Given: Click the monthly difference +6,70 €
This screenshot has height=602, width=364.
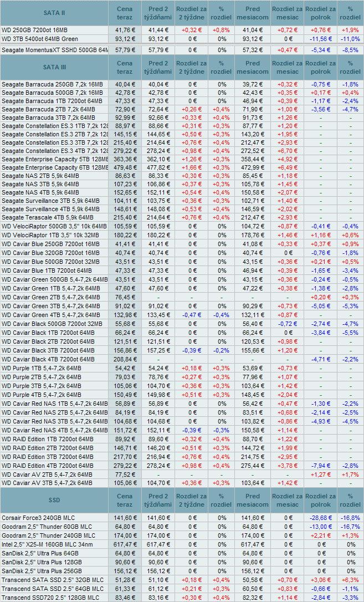Looking at the screenshot, I should coord(288,151).
